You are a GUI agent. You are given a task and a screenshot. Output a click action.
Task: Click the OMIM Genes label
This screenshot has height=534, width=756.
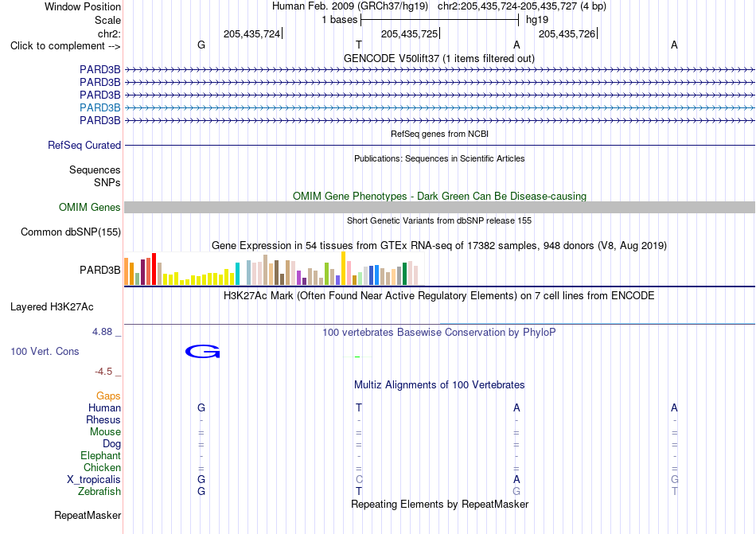90,207
